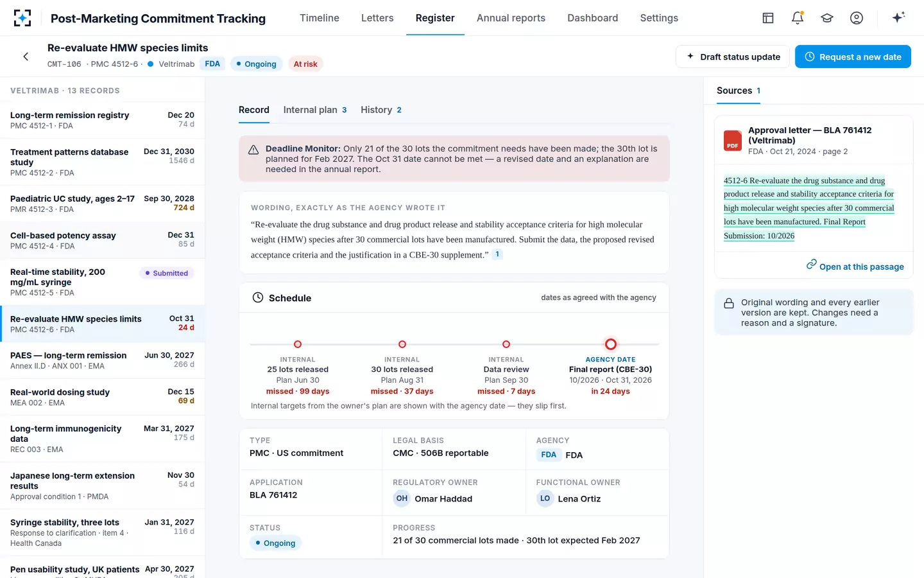Open Real-time stability, 200 mg/mL syringe record
924x578 pixels.
point(103,282)
